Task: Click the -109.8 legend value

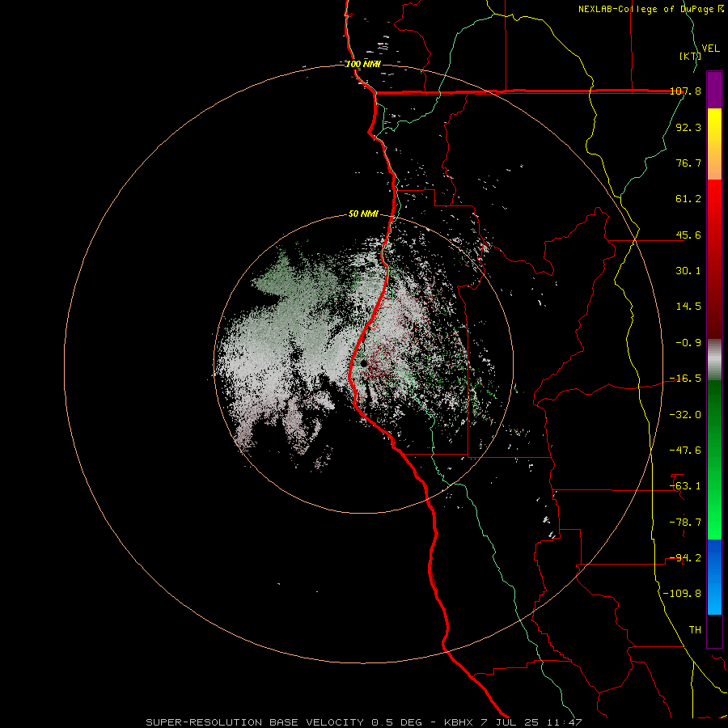Action: tap(682, 594)
